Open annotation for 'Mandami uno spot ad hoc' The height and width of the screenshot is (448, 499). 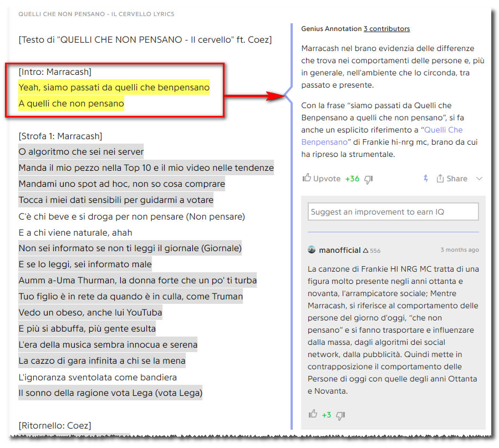(x=121, y=184)
